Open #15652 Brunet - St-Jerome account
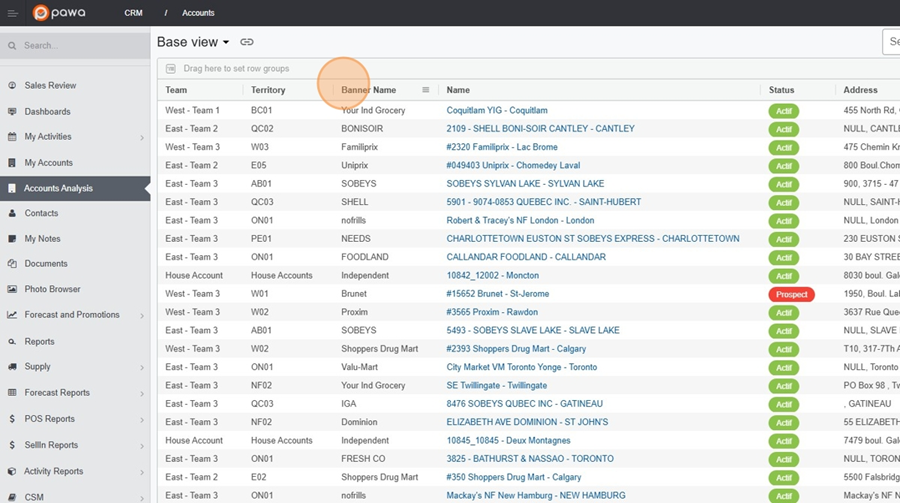900x503 pixels. tap(498, 293)
